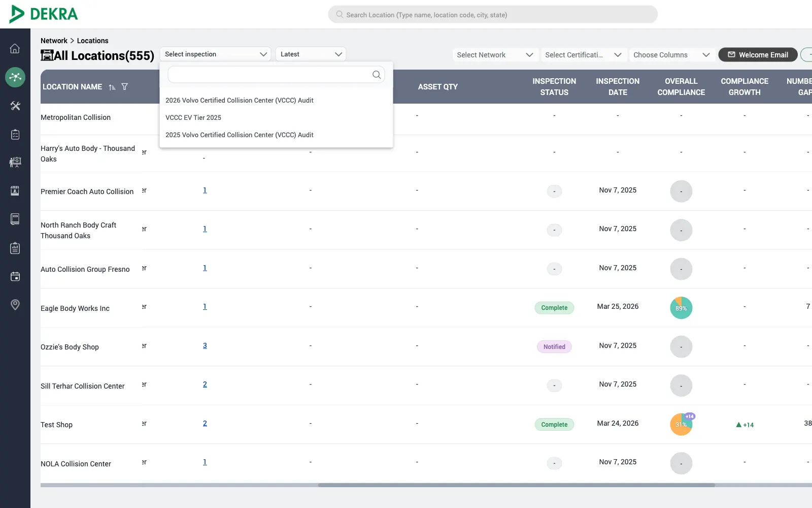Select NOLA Collision Center location name
This screenshot has height=508, width=812.
point(76,464)
